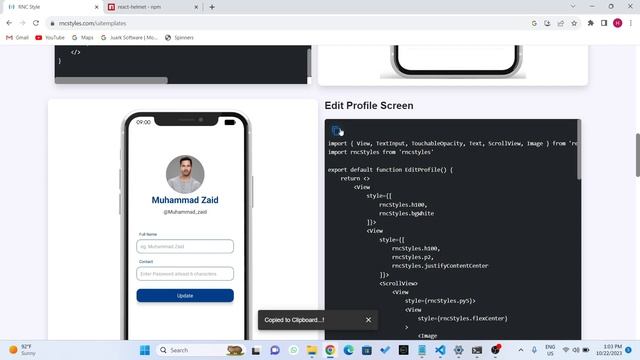Viewport: 640px width, 360px height.
Task: Open the Chrome profile avatar
Action: click(x=618, y=23)
